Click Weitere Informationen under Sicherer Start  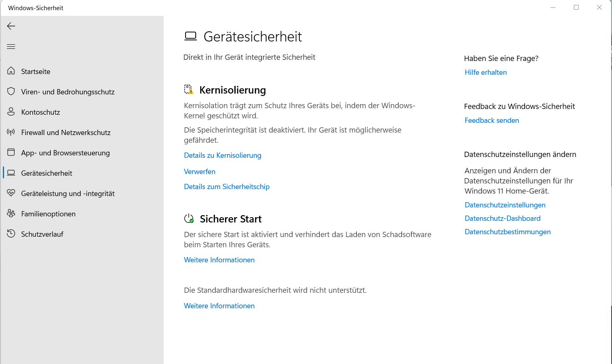219,260
